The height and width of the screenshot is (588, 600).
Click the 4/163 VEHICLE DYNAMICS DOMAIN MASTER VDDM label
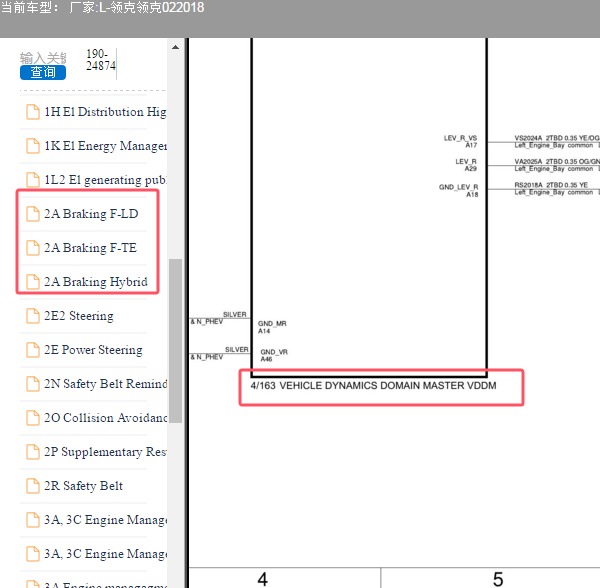[x=373, y=386]
